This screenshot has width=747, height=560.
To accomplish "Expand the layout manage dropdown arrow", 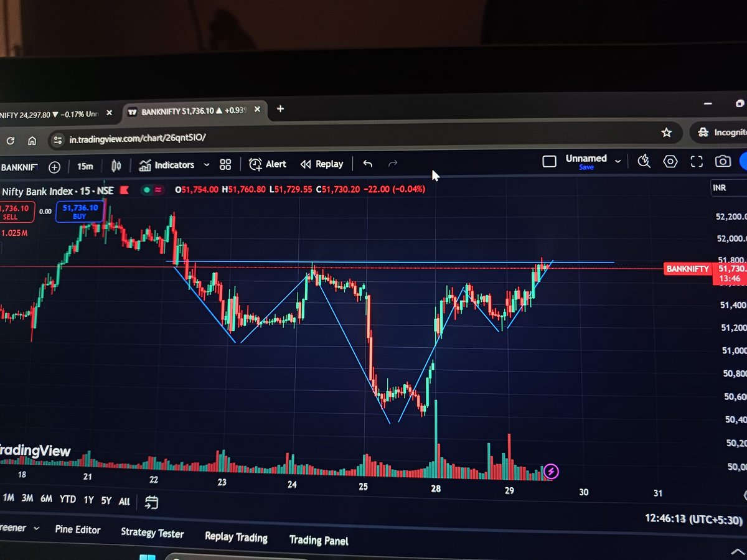I will coord(618,161).
